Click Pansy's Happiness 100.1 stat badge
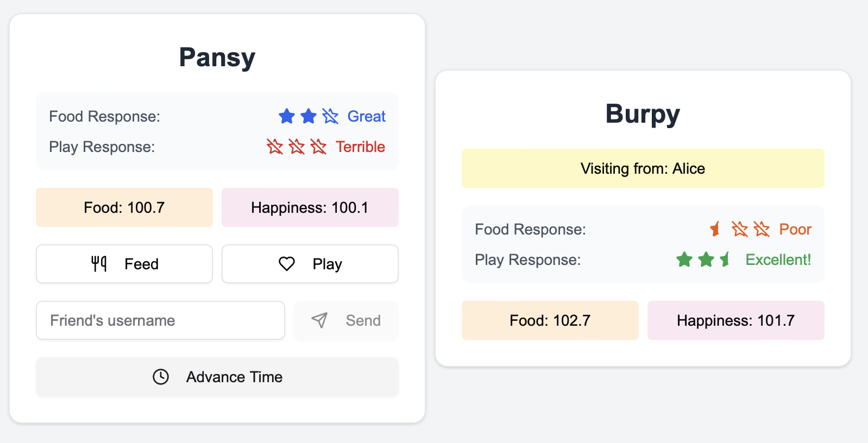Screen dimensions: 868x443 (x=310, y=207)
